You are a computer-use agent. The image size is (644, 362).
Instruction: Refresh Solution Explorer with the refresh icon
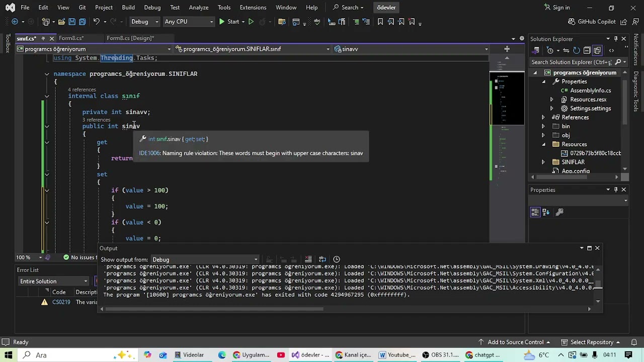pos(577,50)
